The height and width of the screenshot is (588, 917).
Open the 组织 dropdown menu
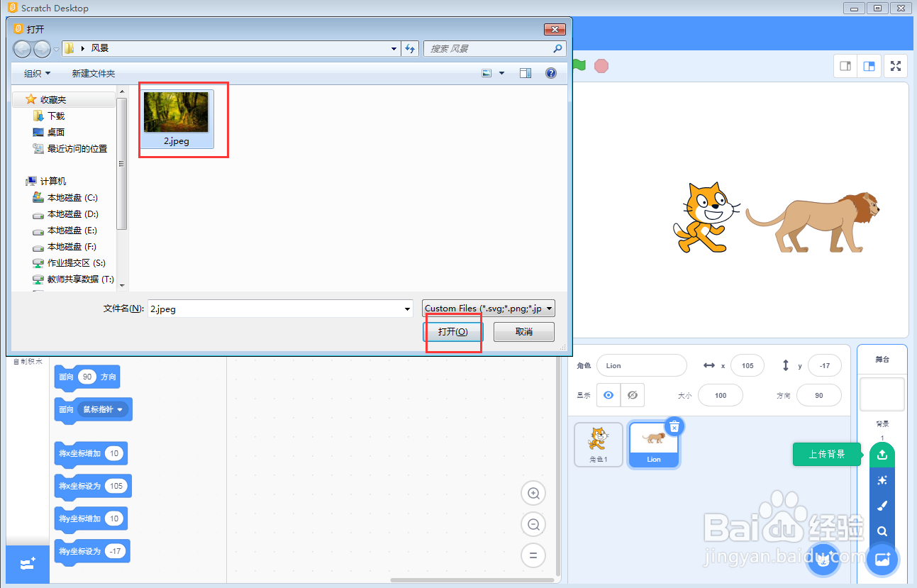pyautogui.click(x=37, y=73)
